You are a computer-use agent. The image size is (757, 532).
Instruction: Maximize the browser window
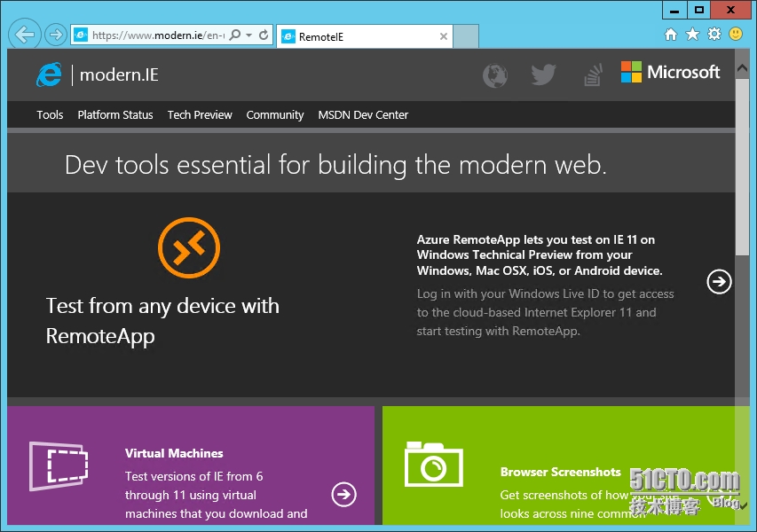699,10
